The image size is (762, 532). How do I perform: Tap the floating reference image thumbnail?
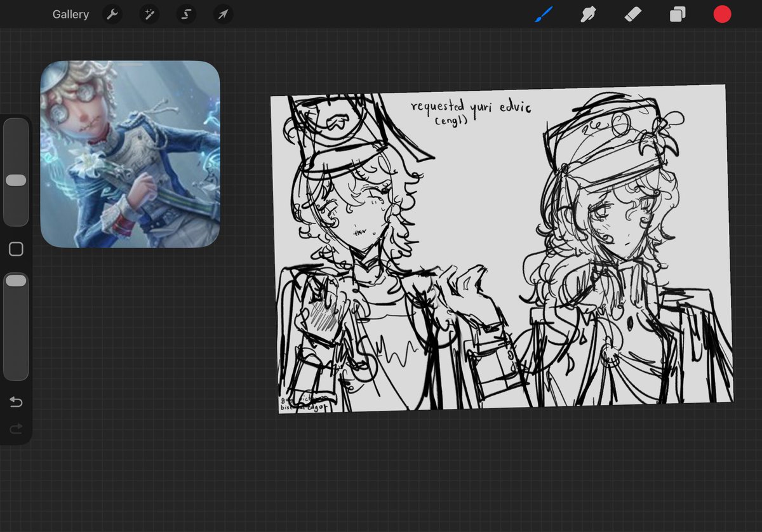(x=130, y=154)
